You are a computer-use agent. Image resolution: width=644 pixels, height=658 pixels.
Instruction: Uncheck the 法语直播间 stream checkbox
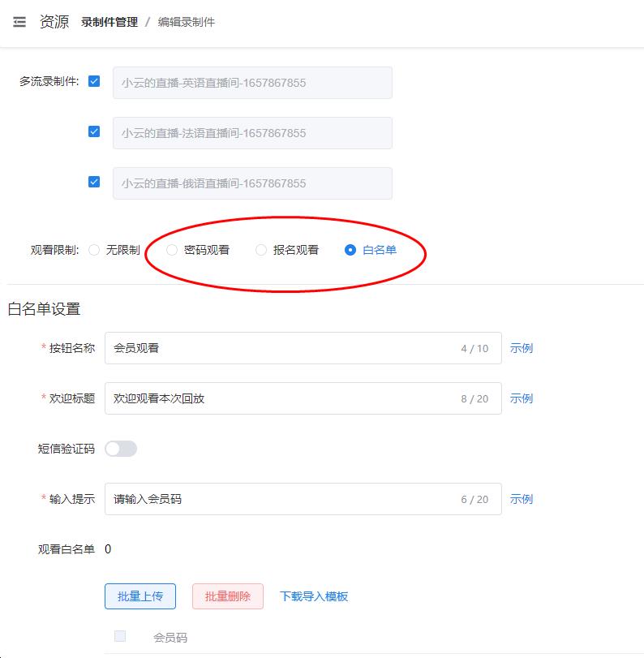[x=94, y=131]
